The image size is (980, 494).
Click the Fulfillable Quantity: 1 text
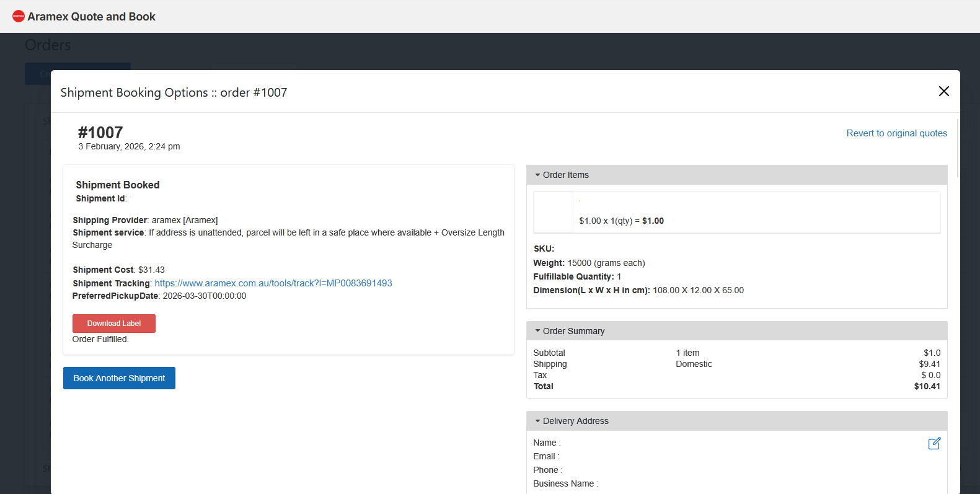(x=577, y=276)
